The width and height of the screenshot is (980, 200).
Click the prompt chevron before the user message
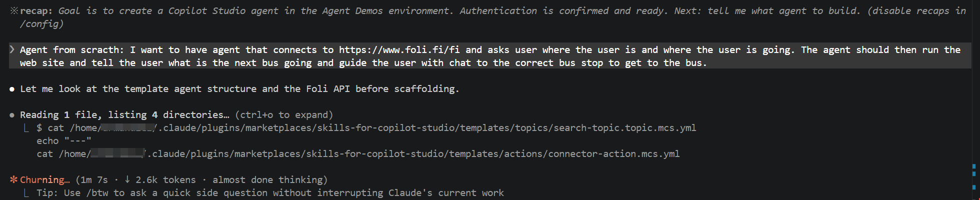pos(12,49)
